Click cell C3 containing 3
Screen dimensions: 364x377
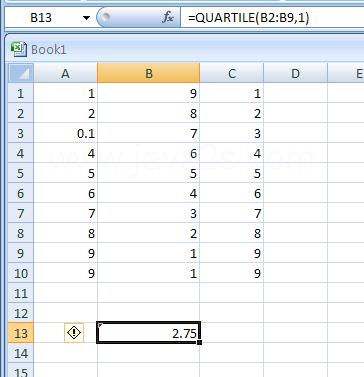coord(232,133)
